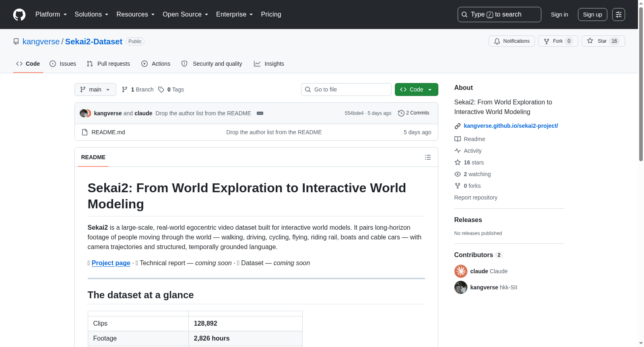Click the repository icon beside kangverse
Screen dimensions: 644x347
(16, 42)
